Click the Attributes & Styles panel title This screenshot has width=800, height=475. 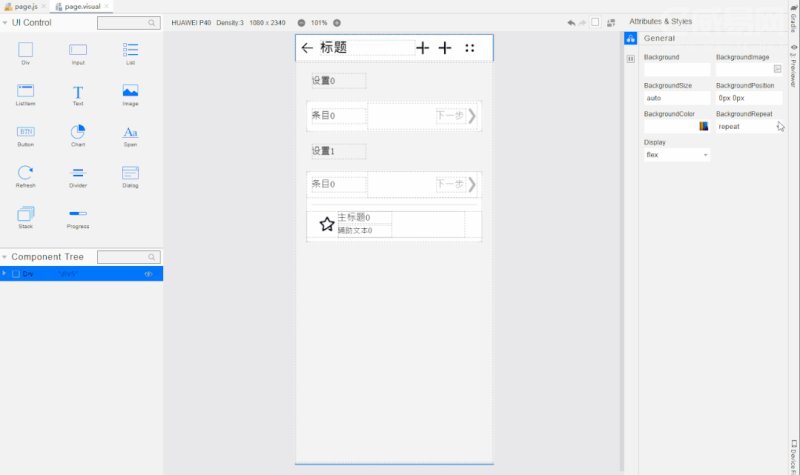[x=660, y=21]
